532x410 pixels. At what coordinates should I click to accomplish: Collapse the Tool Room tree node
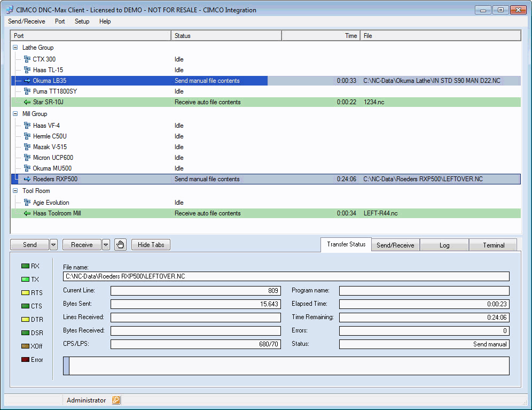point(15,191)
